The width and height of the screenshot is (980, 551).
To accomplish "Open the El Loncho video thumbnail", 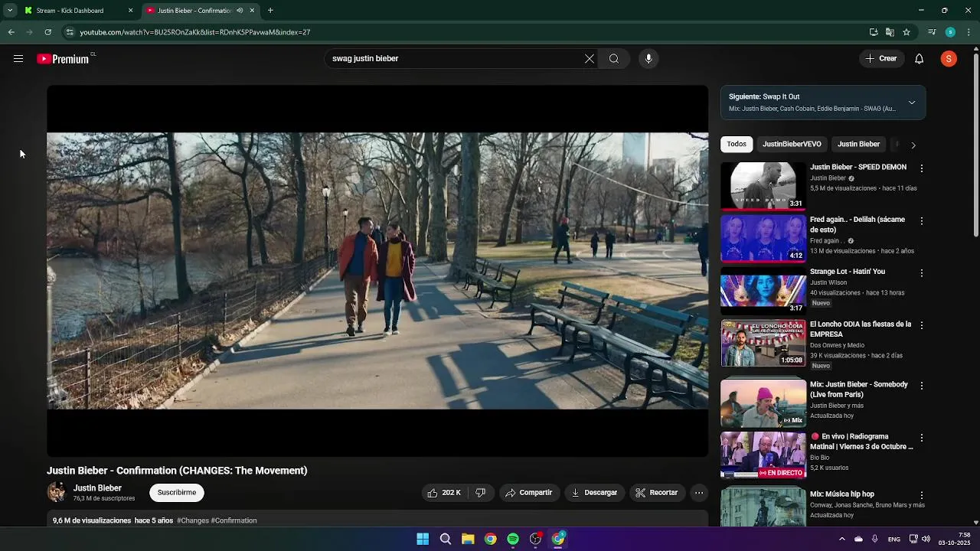I will pyautogui.click(x=763, y=344).
